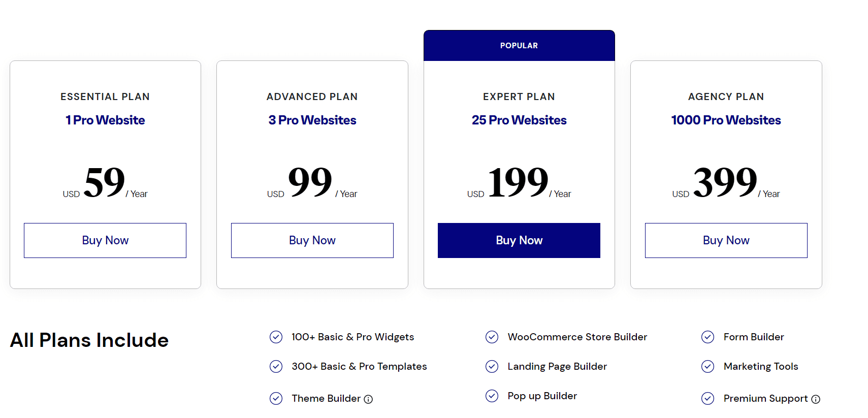Click the checkmark icon beside Marketing Tools
The width and height of the screenshot is (868, 418).
click(708, 366)
